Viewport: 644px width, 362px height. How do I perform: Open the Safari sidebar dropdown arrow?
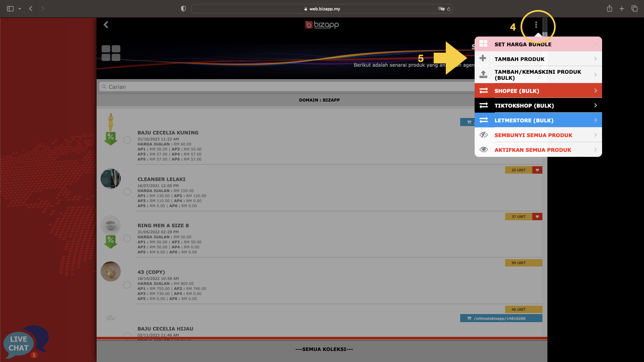pos(20,9)
